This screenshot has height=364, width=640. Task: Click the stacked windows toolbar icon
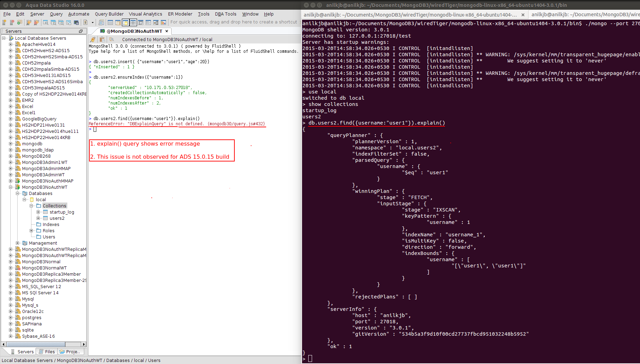point(69,22)
